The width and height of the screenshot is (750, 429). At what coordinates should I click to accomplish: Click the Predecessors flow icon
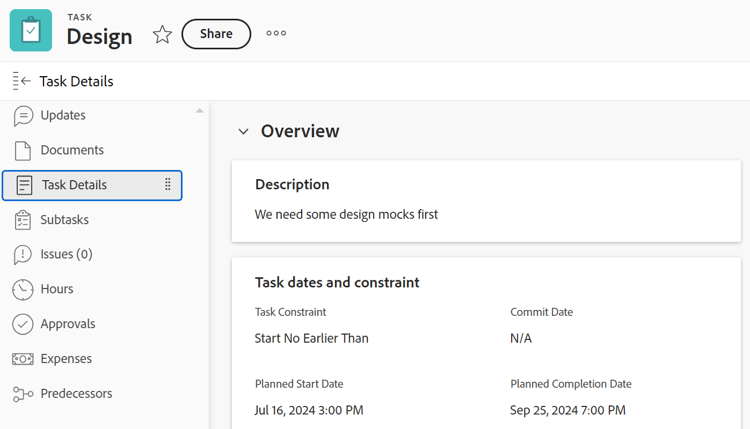(x=22, y=394)
